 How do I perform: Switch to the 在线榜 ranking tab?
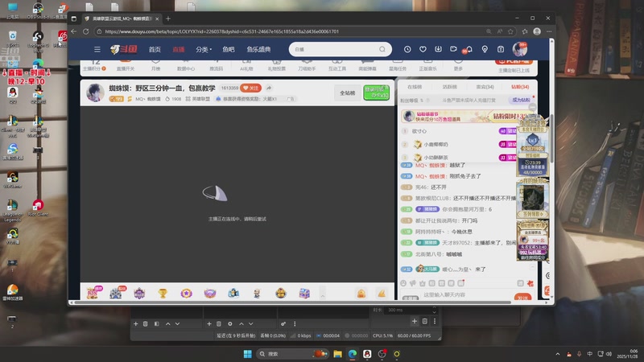[415, 87]
